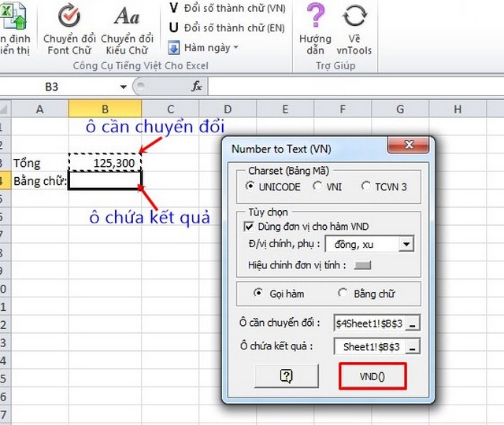Click into the formula bar input
This screenshot has height=425, width=504.
[x=356, y=87]
